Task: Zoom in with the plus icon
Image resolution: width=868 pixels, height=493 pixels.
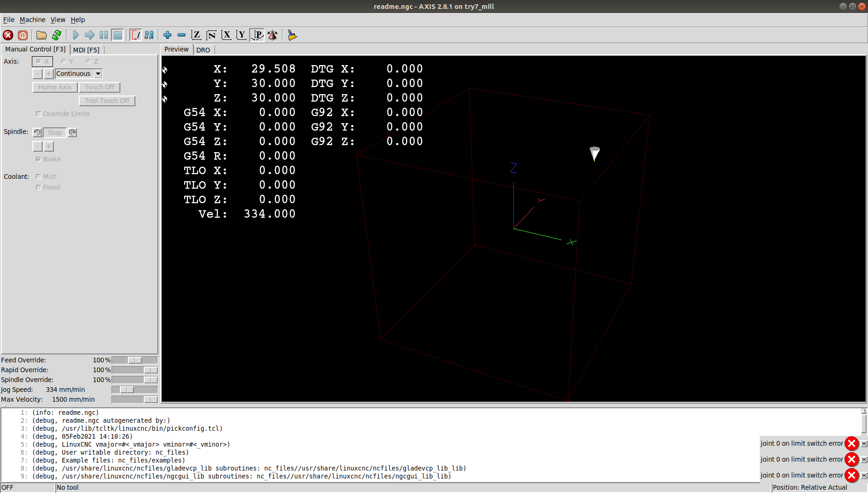Action: (167, 35)
